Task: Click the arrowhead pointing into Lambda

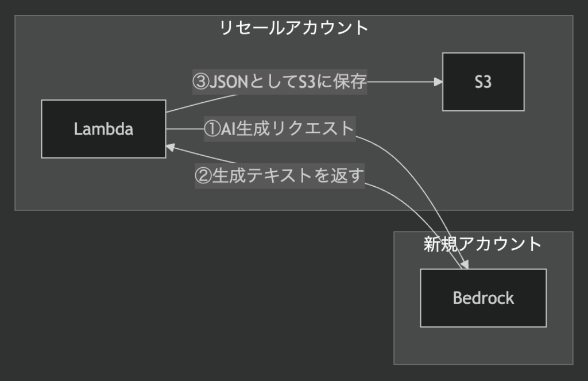Action: (171, 148)
